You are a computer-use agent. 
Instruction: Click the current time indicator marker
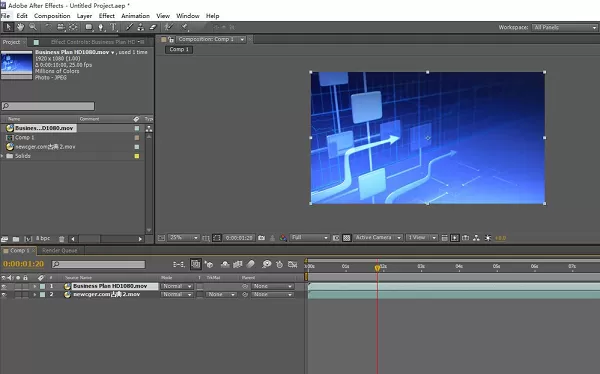pos(377,268)
